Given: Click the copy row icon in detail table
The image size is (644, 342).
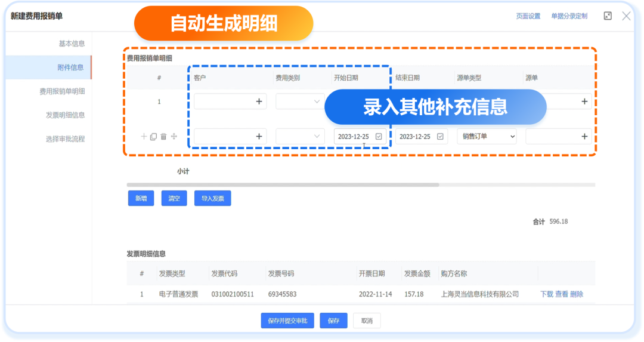Looking at the screenshot, I should [153, 137].
